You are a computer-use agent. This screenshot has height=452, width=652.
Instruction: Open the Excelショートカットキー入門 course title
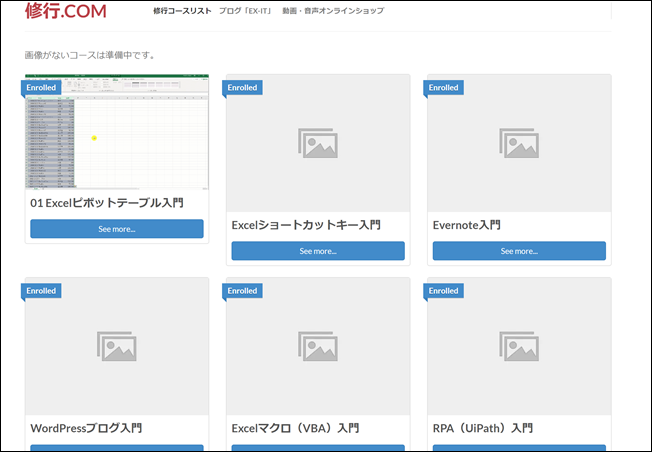(x=306, y=225)
